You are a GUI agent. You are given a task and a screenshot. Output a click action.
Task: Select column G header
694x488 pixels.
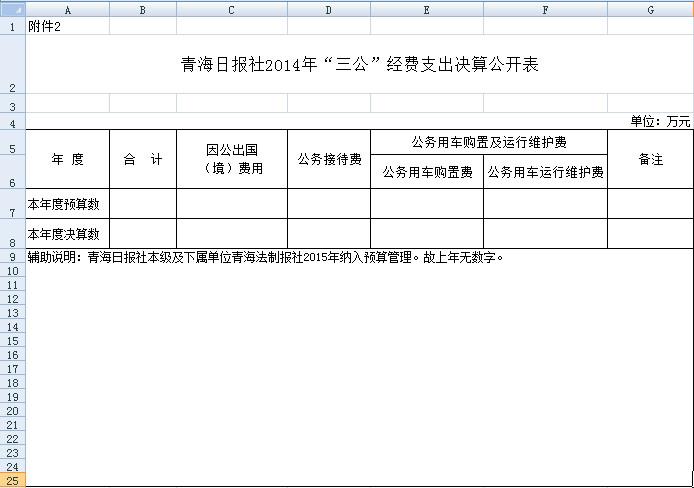click(x=651, y=9)
